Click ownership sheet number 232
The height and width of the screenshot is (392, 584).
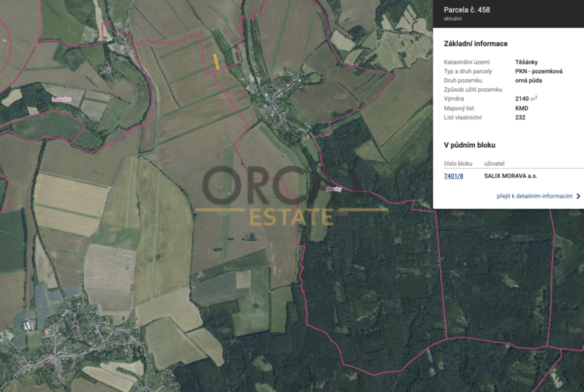tap(520, 117)
